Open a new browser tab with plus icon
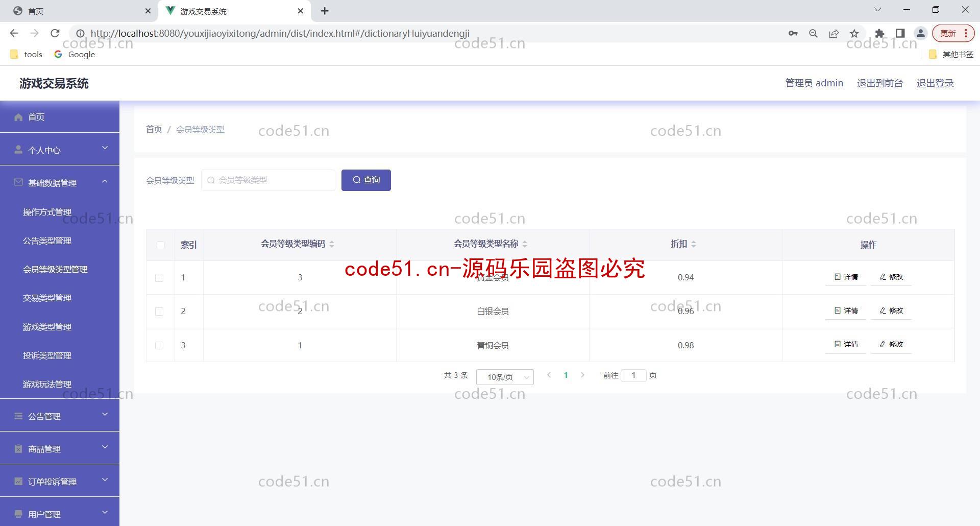Viewport: 980px width, 526px height. click(x=325, y=11)
